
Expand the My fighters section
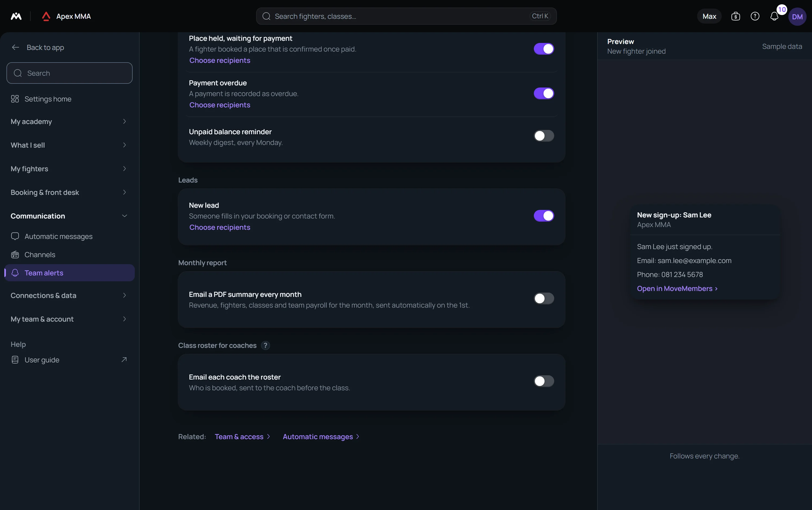point(70,169)
